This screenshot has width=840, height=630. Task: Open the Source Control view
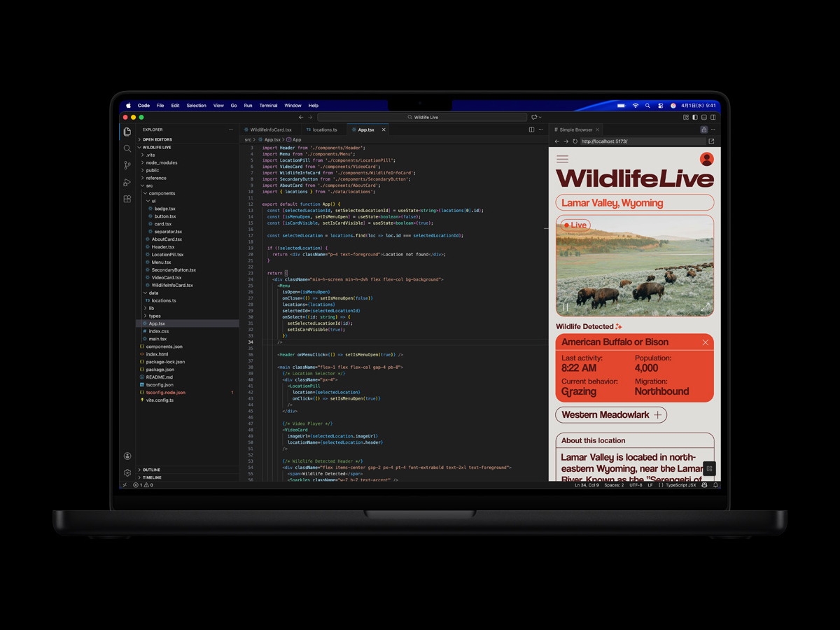pos(127,165)
